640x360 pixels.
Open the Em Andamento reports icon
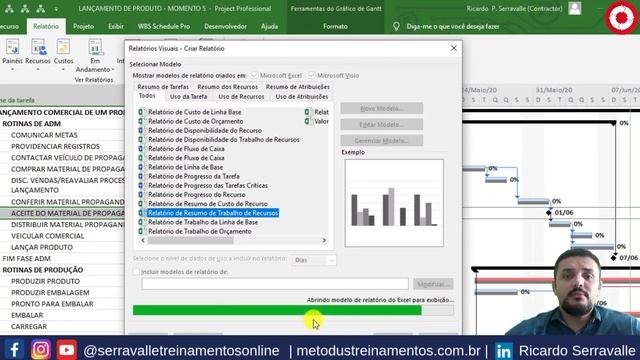click(95, 47)
